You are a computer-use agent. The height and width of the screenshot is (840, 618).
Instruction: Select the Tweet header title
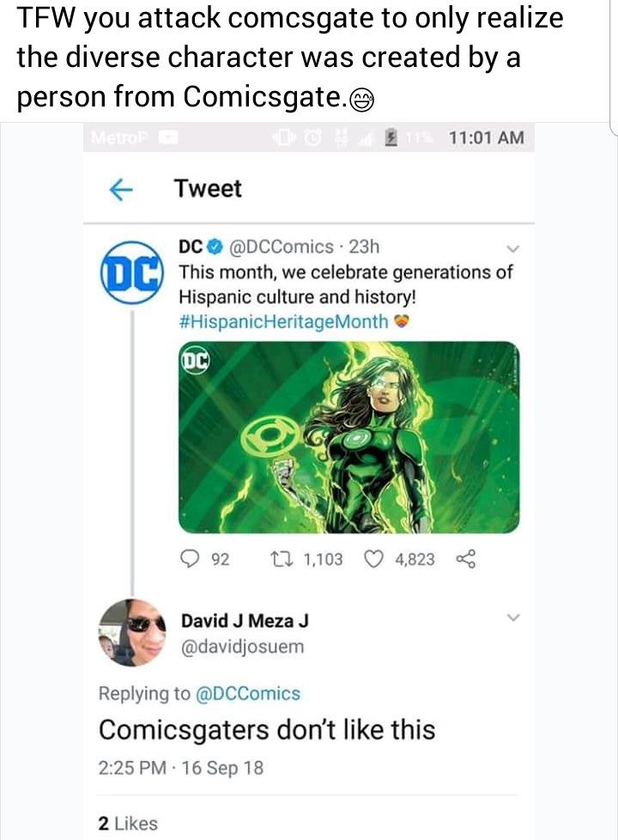(209, 189)
